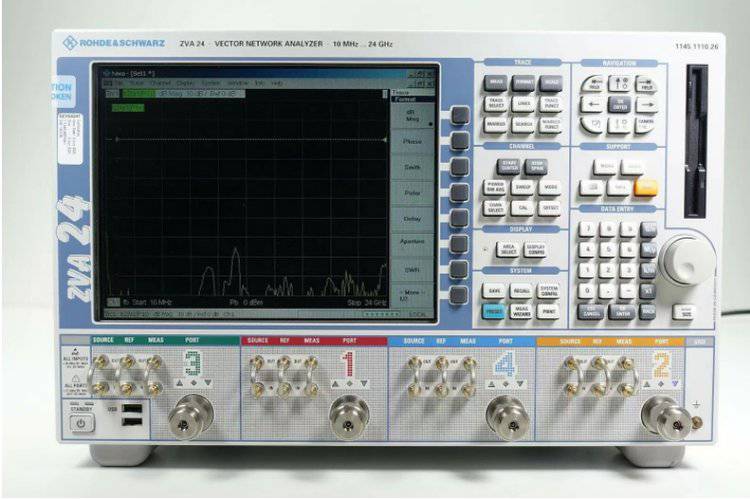This screenshot has width=750, height=499.
Task: Tap the minus sign key
Action: 629,291
